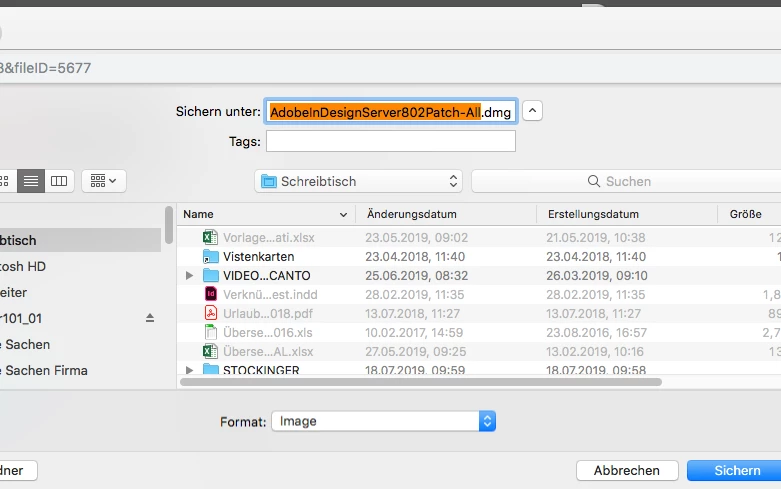The image size is (781, 489).
Task: Click the horizontal scrollbar of file list
Action: (421, 382)
